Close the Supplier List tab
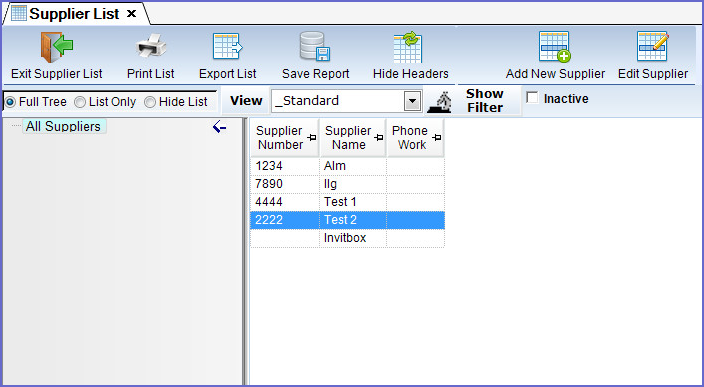Screen dimensions: 704x387 (131, 14)
